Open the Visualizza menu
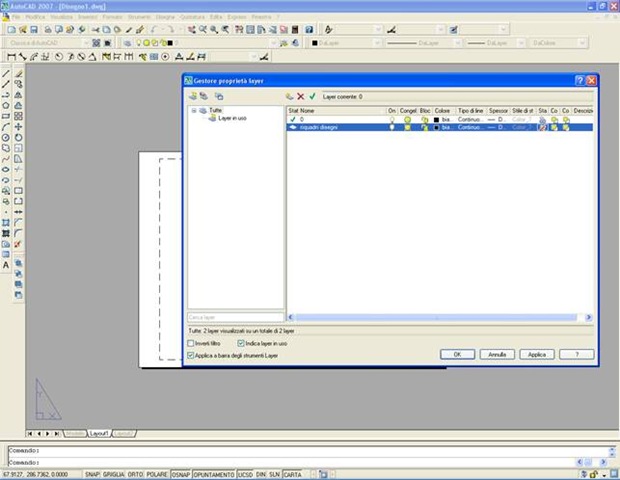 pos(61,17)
